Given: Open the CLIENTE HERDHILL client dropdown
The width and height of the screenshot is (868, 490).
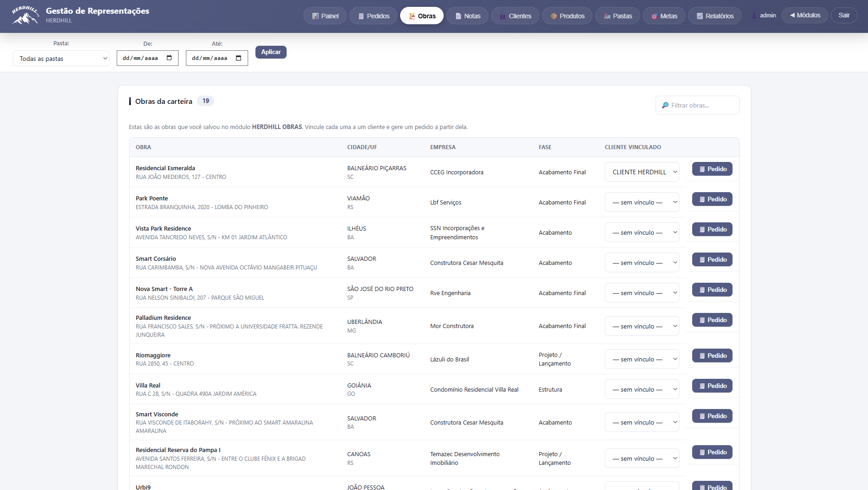Looking at the screenshot, I should 642,172.
